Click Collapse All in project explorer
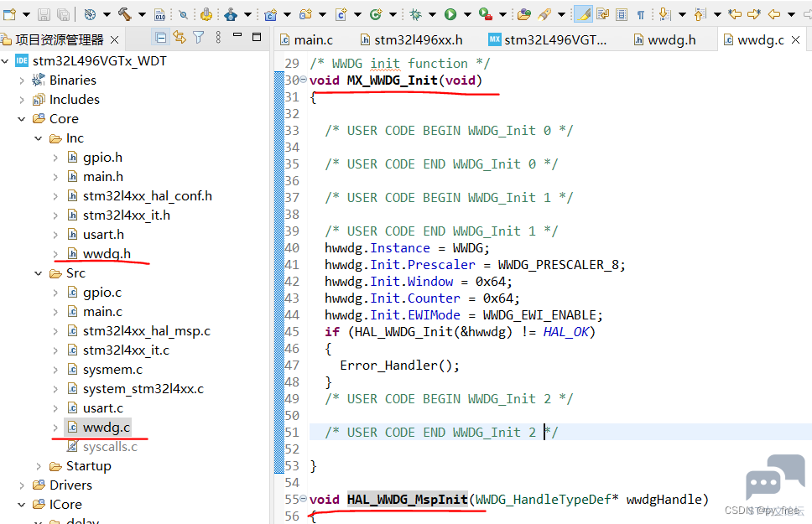Image resolution: width=812 pixels, height=524 pixels. point(161,37)
